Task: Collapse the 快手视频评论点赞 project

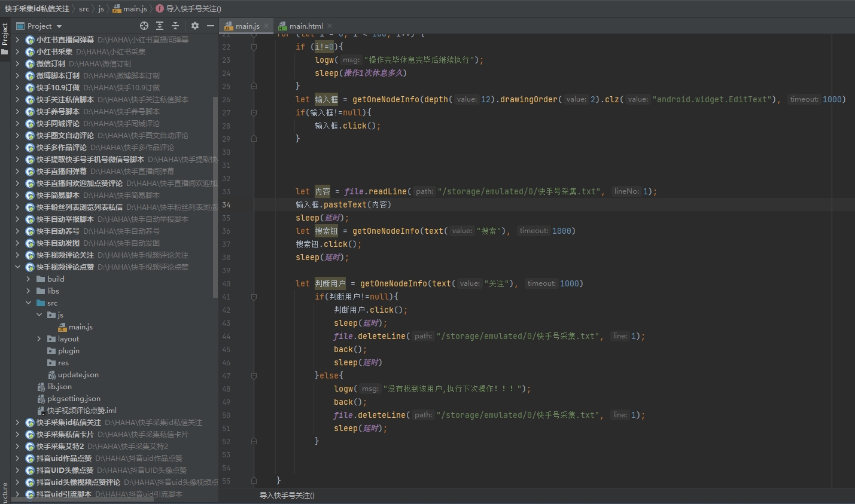Action: [x=17, y=267]
